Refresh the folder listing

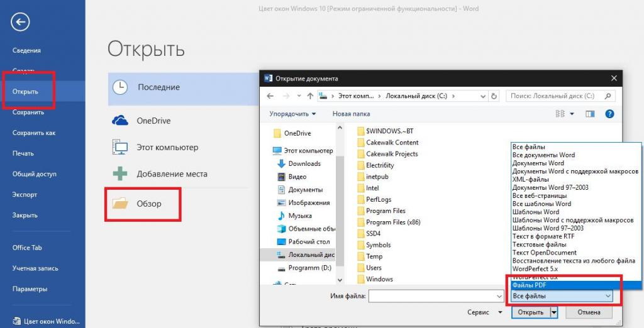(x=494, y=96)
